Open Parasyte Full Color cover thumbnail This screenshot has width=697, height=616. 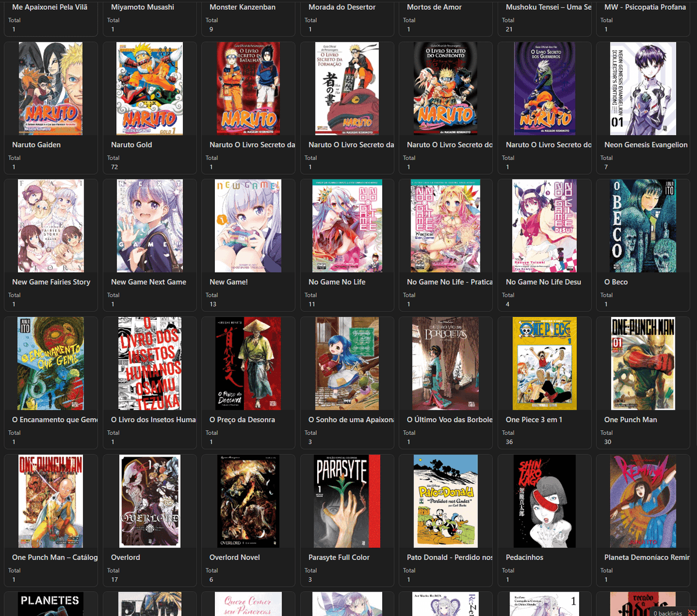(347, 501)
